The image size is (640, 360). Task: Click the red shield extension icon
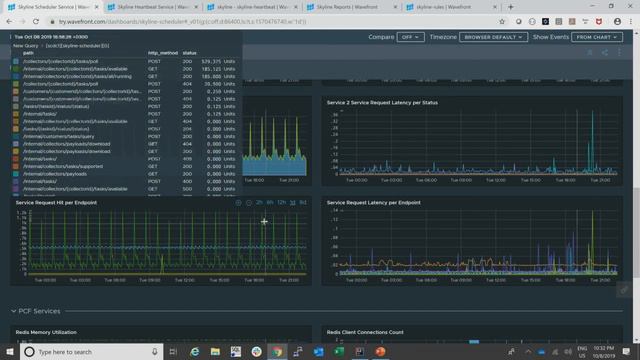coord(599,22)
